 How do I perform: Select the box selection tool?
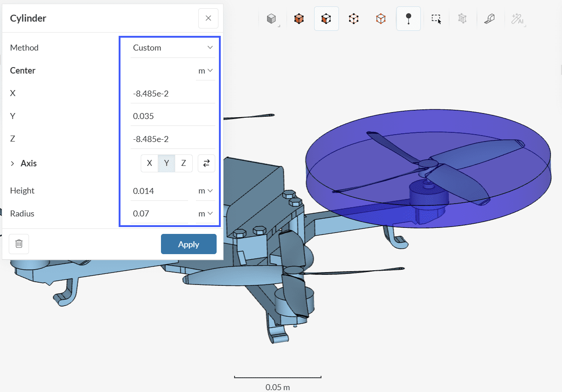point(436,19)
